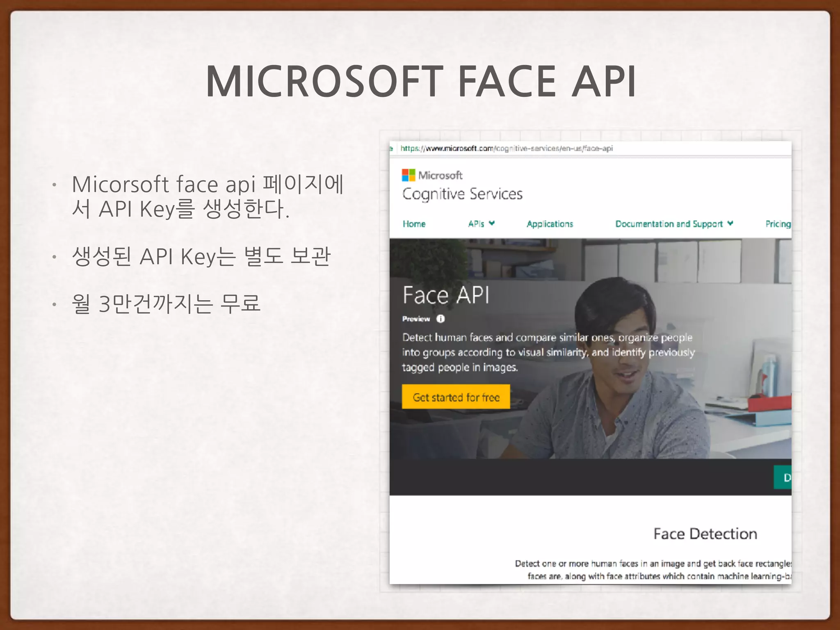This screenshot has width=840, height=630.
Task: Click the Cognitive Services heading link
Action: click(x=462, y=194)
